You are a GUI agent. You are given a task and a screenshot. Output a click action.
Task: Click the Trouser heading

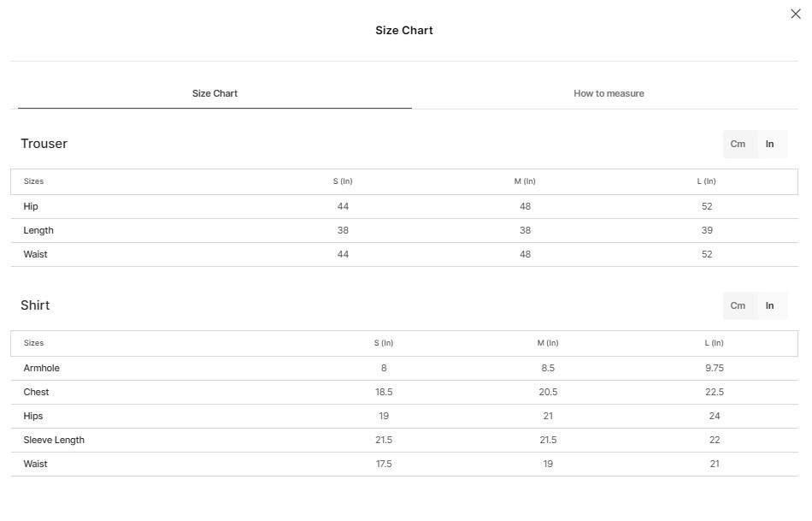pos(44,144)
